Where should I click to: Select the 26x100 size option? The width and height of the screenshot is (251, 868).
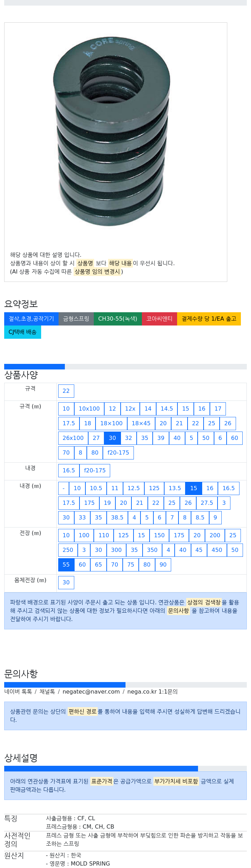(x=73, y=438)
